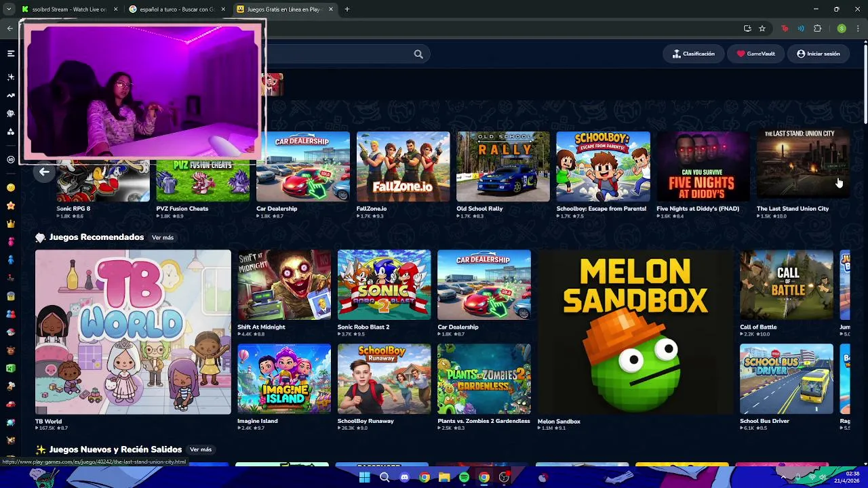Open the Clasificación leaderboard

point(693,54)
